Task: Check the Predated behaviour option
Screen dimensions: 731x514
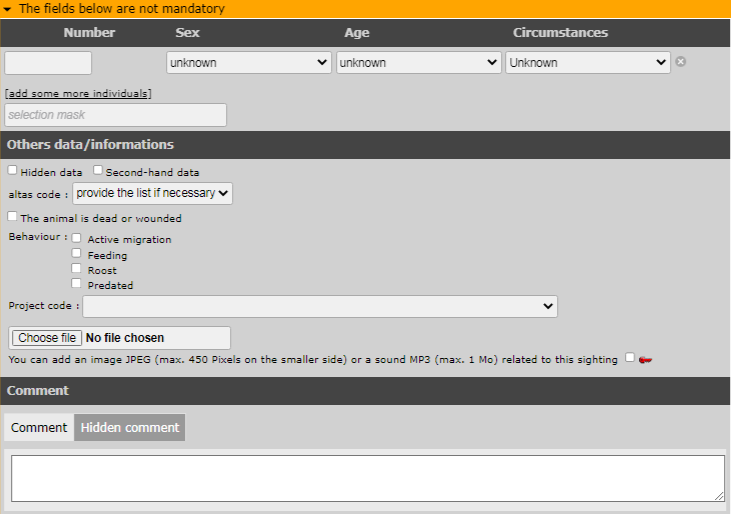Action: click(x=77, y=283)
